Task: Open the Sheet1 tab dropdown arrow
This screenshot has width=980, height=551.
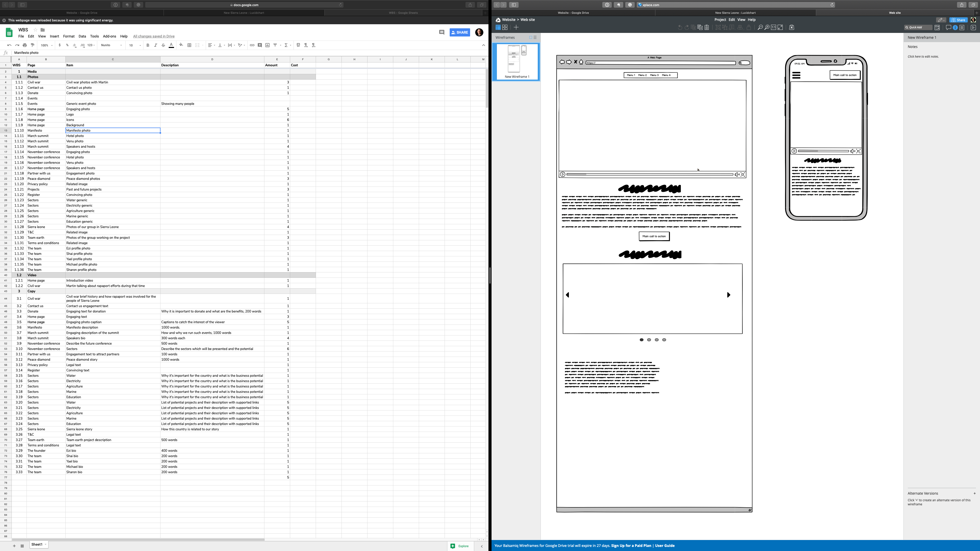Action: pyautogui.click(x=46, y=545)
